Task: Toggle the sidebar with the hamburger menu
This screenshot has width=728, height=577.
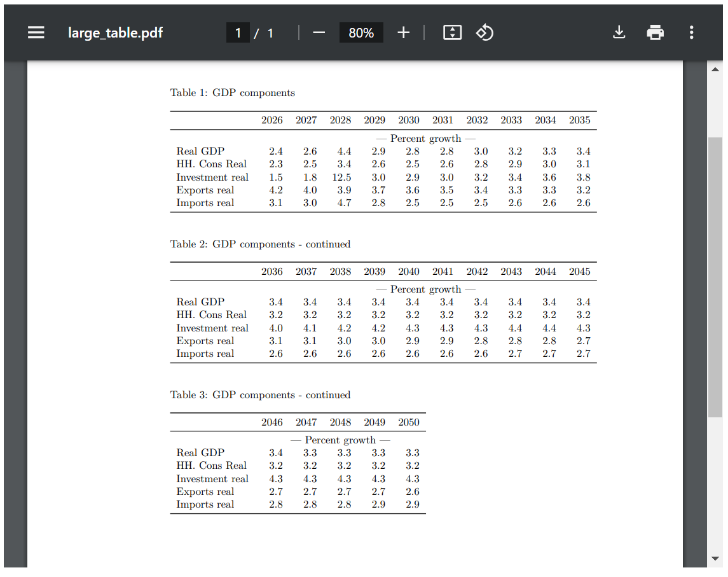Action: pos(36,32)
